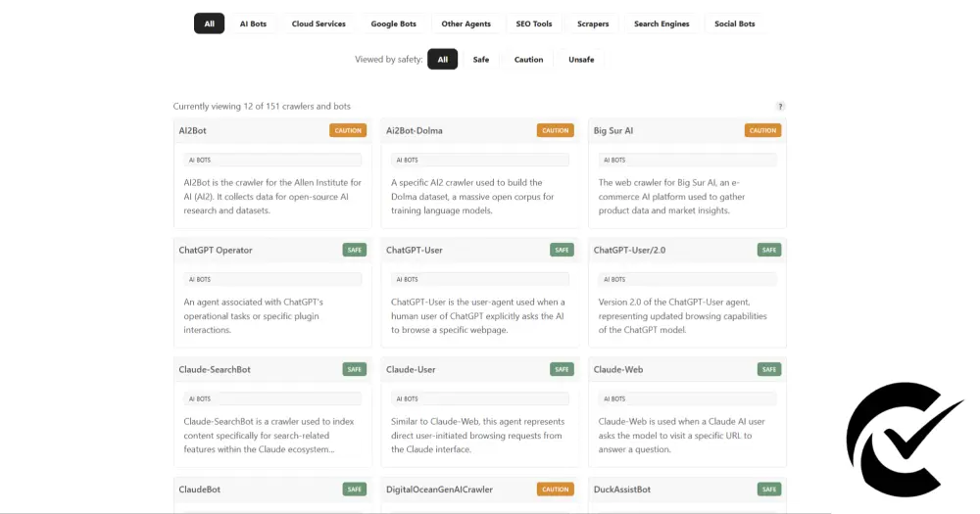Image resolution: width=980 pixels, height=514 pixels.
Task: Click the SAFE badge on Claude-Web card
Action: [769, 369]
